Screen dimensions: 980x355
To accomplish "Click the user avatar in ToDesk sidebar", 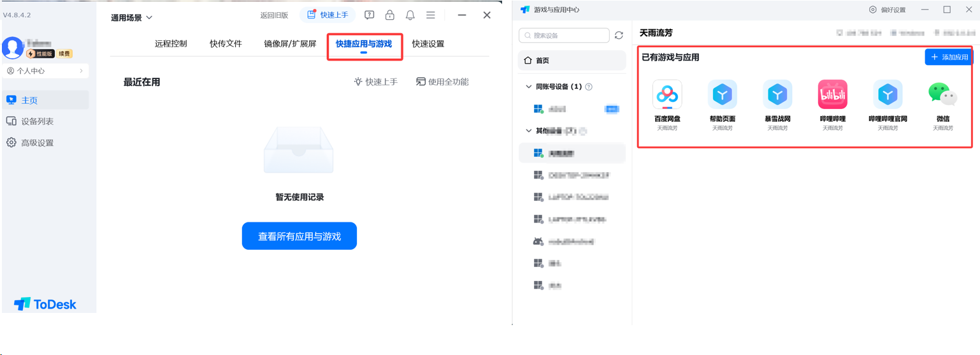I will tap(12, 48).
